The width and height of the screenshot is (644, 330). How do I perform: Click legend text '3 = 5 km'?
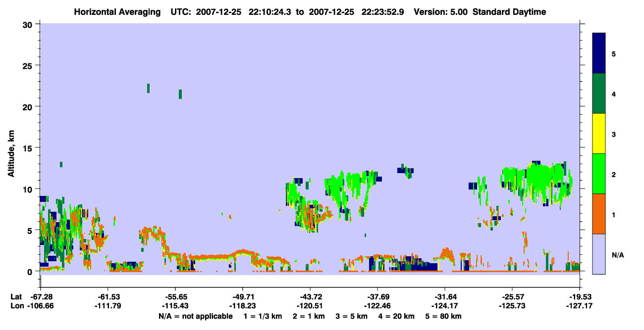(352, 316)
